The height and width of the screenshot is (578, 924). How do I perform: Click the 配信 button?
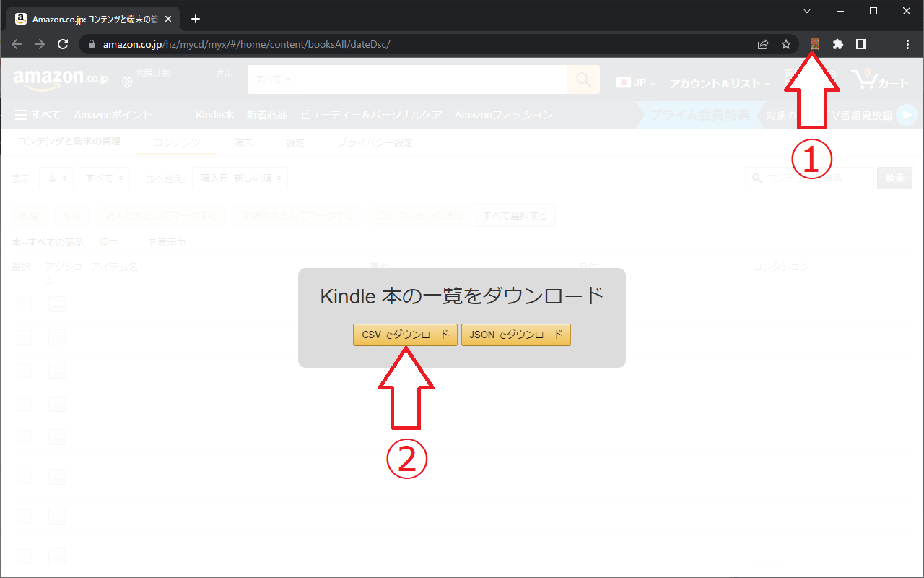click(30, 215)
